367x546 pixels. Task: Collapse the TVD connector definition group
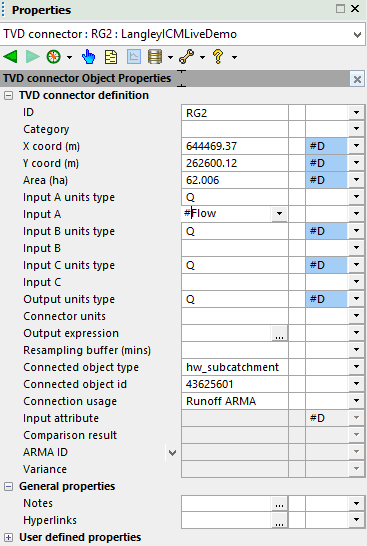point(8,95)
